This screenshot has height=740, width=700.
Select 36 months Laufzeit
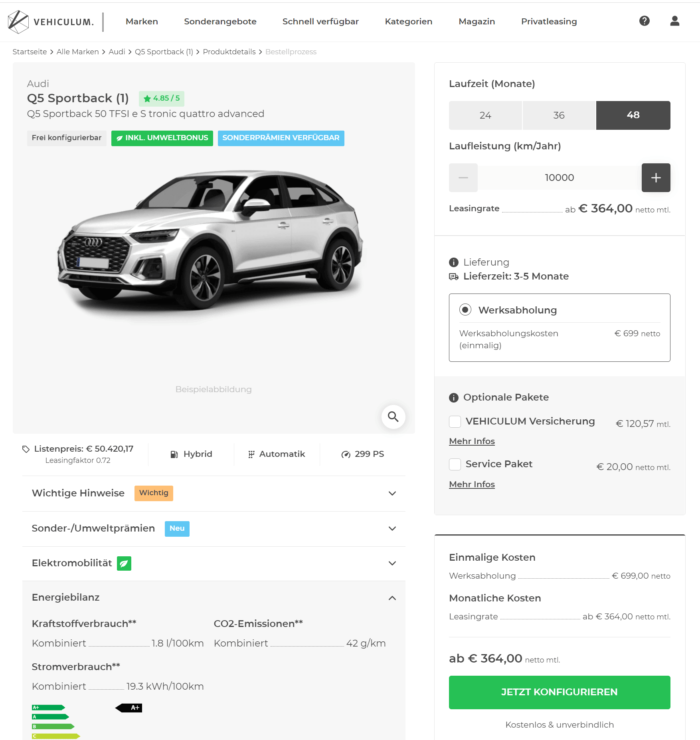(x=559, y=115)
